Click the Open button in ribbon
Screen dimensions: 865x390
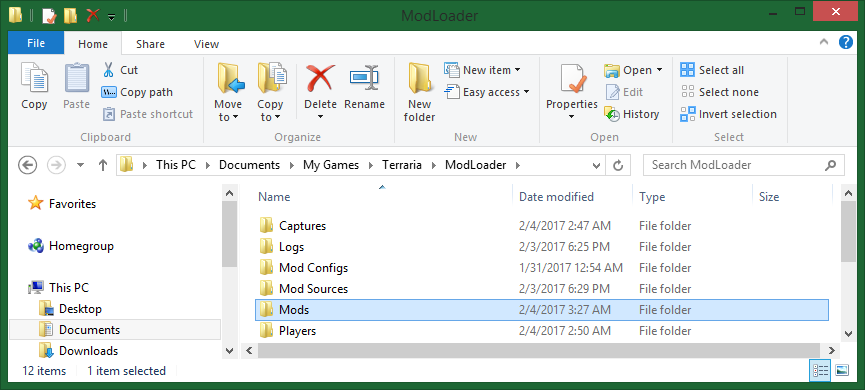coord(629,70)
